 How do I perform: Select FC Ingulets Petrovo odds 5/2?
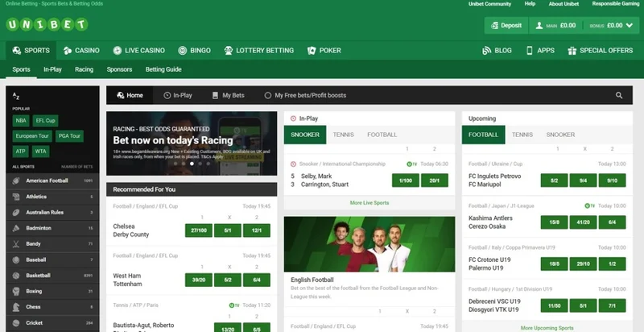(x=555, y=181)
